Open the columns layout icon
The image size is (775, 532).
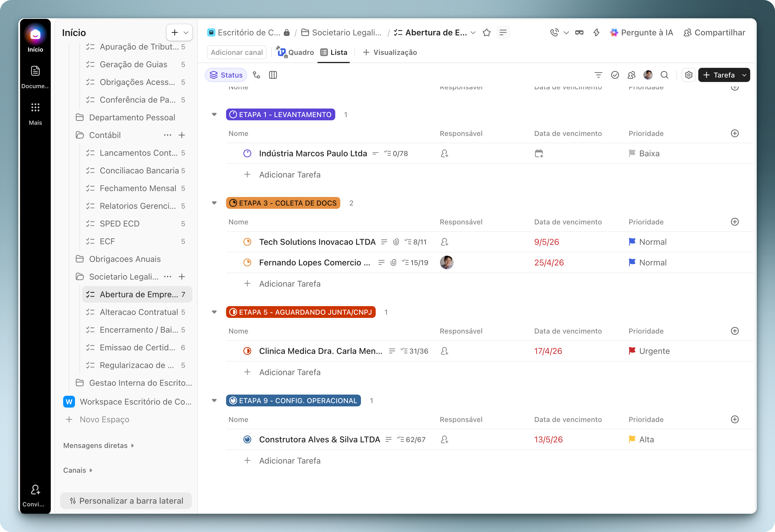click(273, 75)
